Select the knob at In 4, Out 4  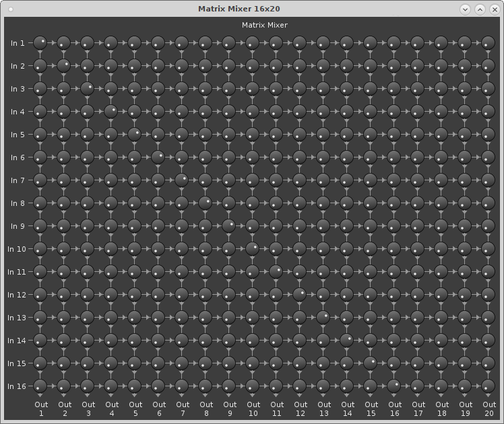pos(111,111)
